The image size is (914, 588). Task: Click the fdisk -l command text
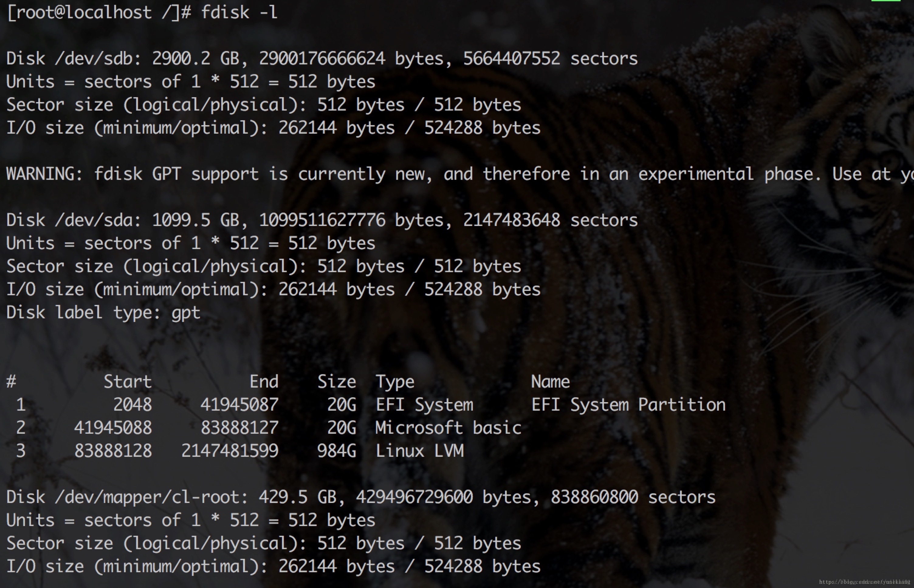[x=239, y=12]
